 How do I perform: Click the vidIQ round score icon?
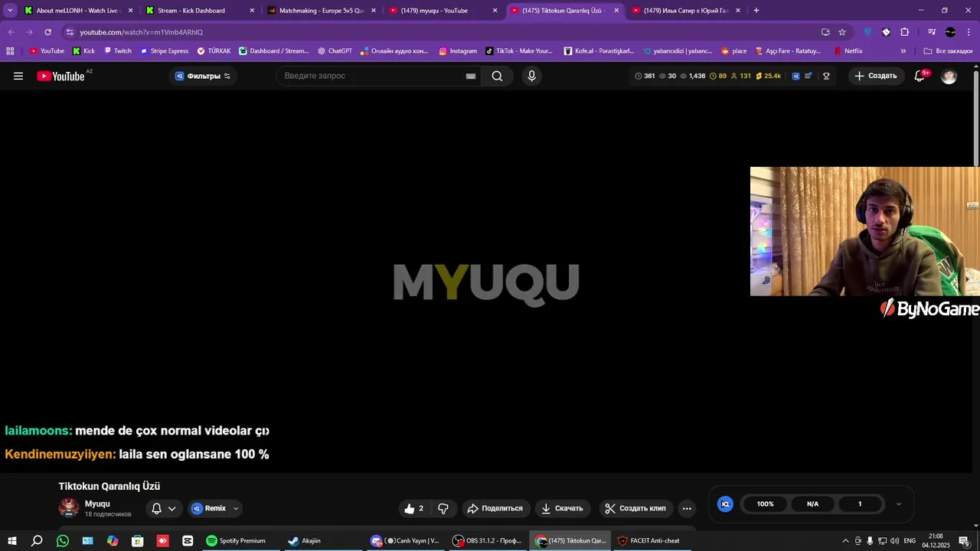click(x=725, y=504)
